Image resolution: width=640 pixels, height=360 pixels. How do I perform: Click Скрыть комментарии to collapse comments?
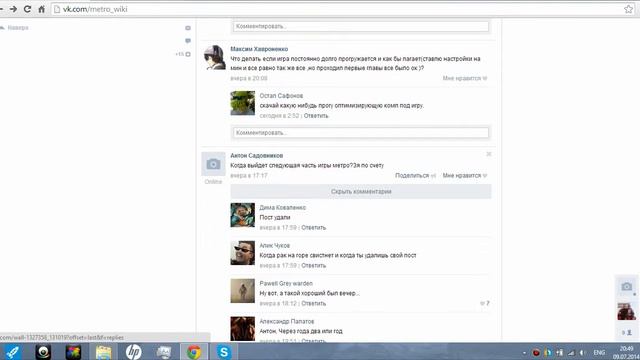(361, 191)
